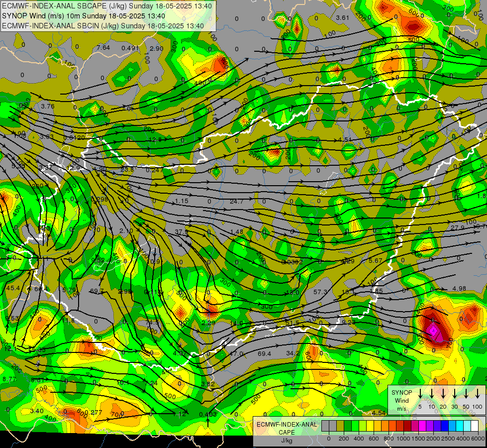The image size is (487, 448).
Task: Click the map value '1.85'
Action: pos(377,291)
